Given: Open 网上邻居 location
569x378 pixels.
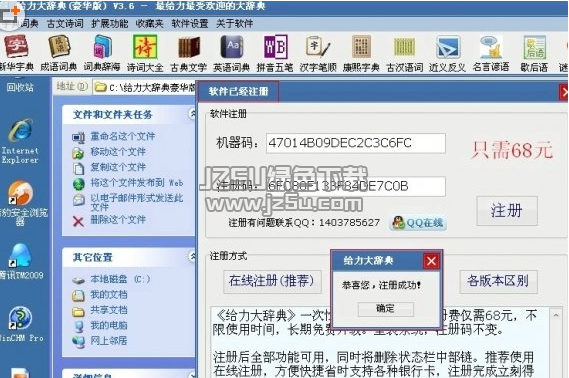Looking at the screenshot, I should coord(109,341).
